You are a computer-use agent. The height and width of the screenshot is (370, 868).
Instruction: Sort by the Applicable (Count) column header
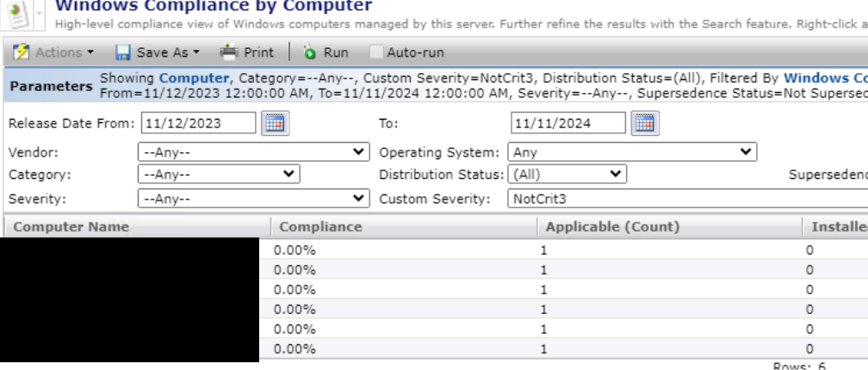612,227
